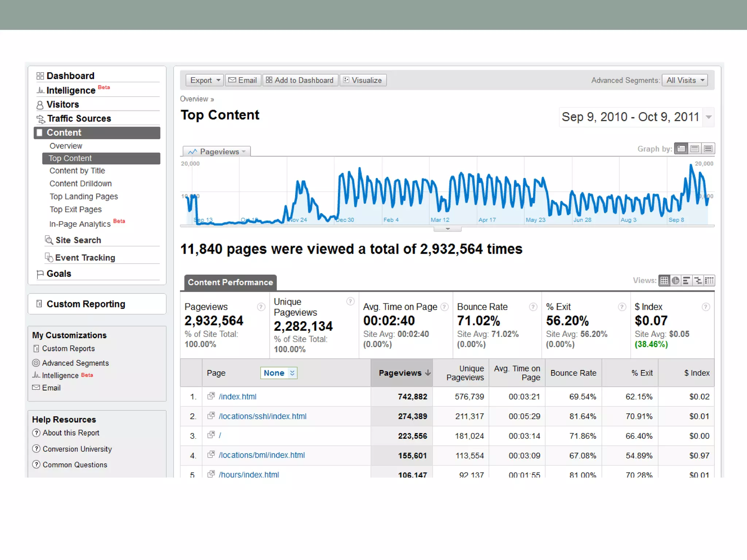Switch to bar performance view
Viewport: 747px width, 560px height.
(x=686, y=280)
